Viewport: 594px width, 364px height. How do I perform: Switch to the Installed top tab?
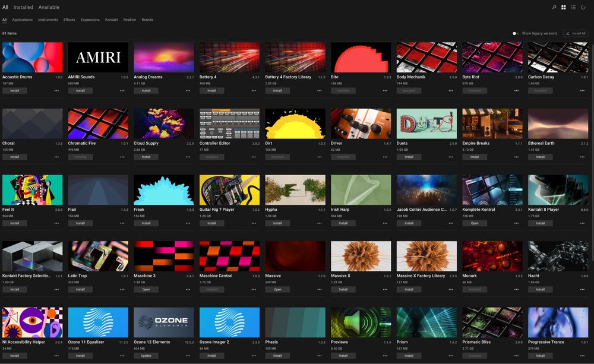23,7
